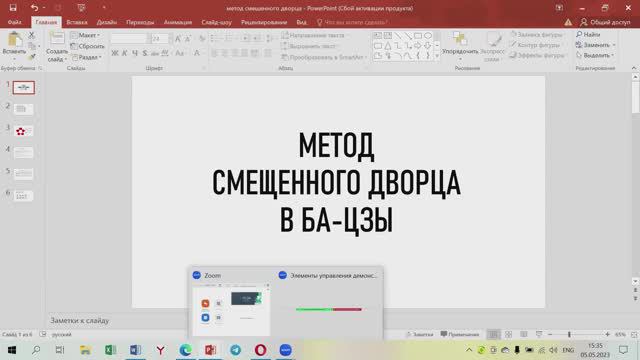640x360 pixels.
Task: Click the zoom in plus button
Action: [x=607, y=334]
